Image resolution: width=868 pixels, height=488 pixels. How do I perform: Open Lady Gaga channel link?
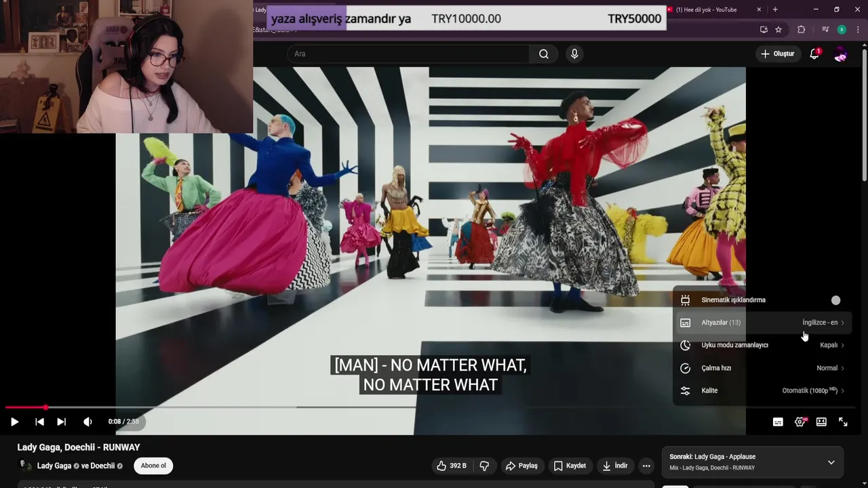point(54,466)
